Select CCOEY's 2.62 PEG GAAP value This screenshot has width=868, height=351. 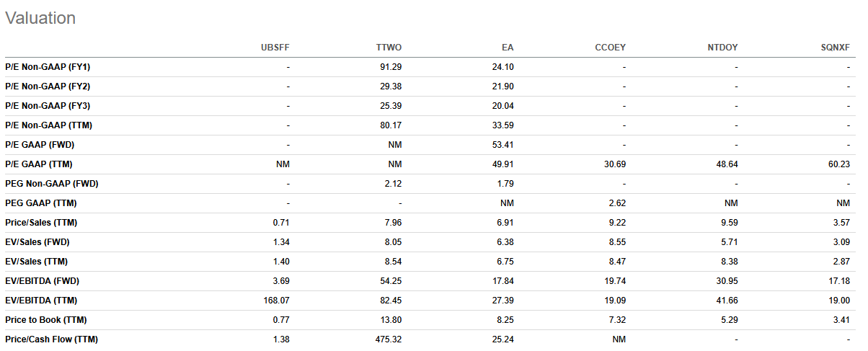tap(616, 203)
